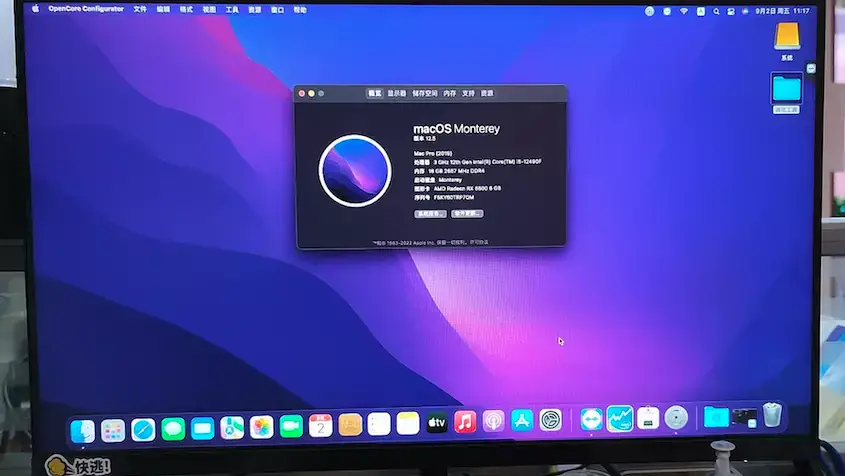Open the blue Downloads folder in the Dock
The width and height of the screenshot is (845, 476).
click(716, 417)
